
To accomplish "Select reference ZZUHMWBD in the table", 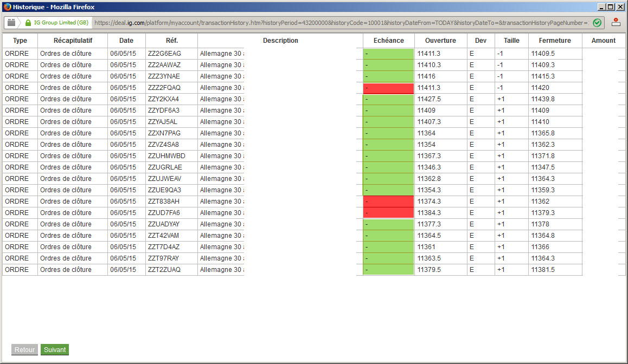I will 166,156.
